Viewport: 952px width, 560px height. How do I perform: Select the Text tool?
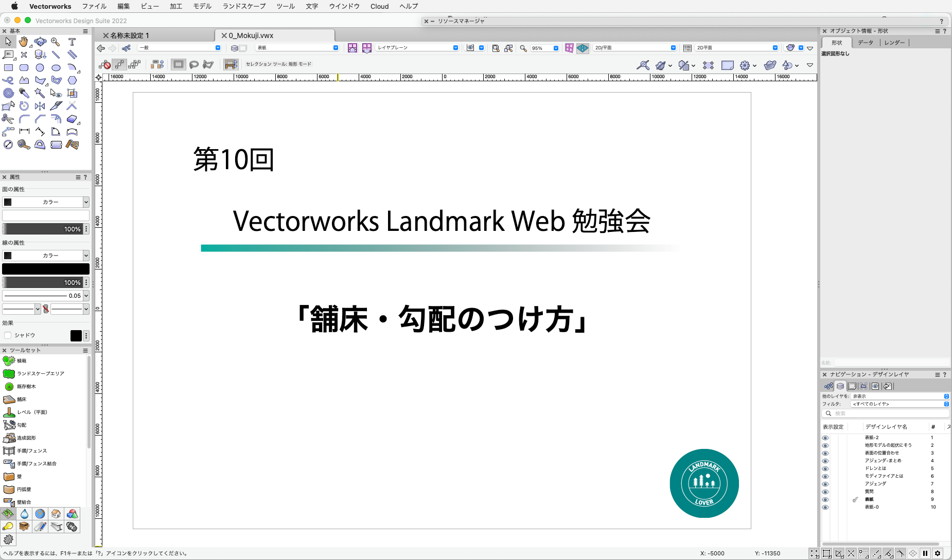coord(72,42)
